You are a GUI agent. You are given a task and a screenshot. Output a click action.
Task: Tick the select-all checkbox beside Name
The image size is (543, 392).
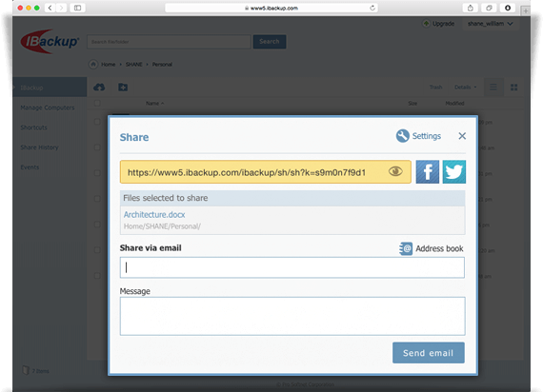point(97,103)
